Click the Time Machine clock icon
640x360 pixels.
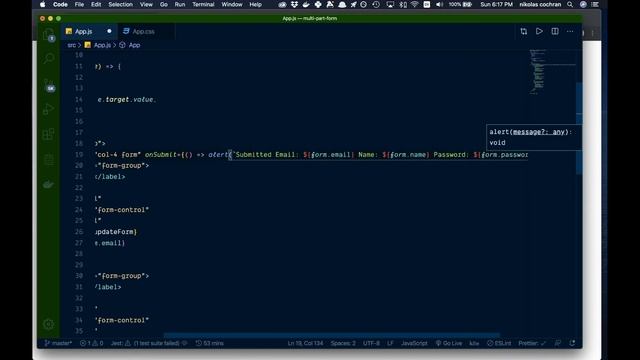376,4
